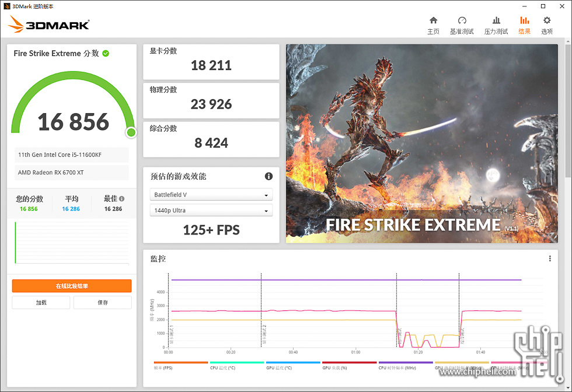Switch to the 结果 tab
This screenshot has height=392, width=572.
(x=524, y=24)
